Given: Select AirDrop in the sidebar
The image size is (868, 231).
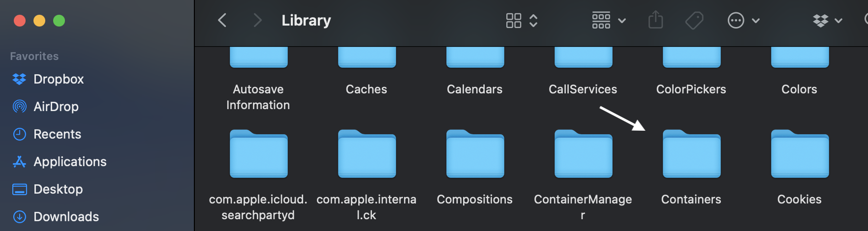Looking at the screenshot, I should (56, 107).
